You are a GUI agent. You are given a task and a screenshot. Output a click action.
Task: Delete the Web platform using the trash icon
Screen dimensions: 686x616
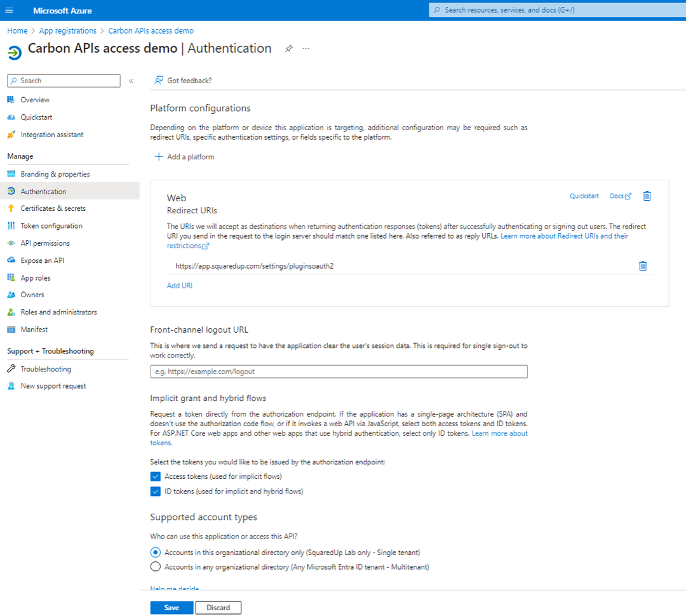click(x=647, y=196)
